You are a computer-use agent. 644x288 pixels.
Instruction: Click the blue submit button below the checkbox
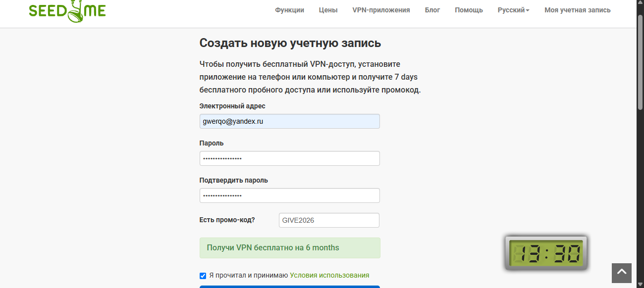289,287
